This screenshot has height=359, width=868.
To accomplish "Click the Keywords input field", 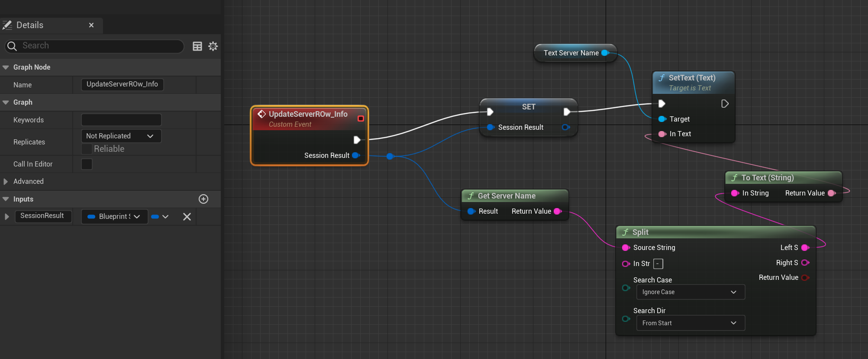I will click(121, 120).
